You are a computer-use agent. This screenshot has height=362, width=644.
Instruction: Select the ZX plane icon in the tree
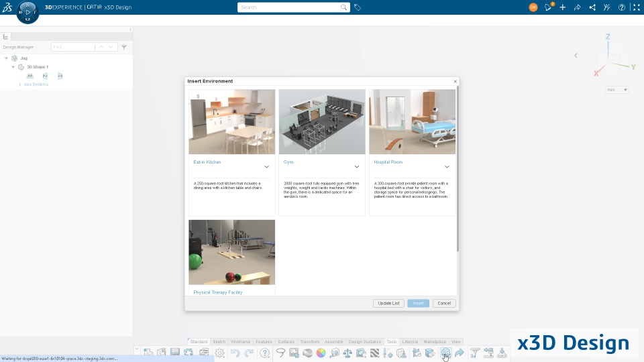click(x=60, y=76)
